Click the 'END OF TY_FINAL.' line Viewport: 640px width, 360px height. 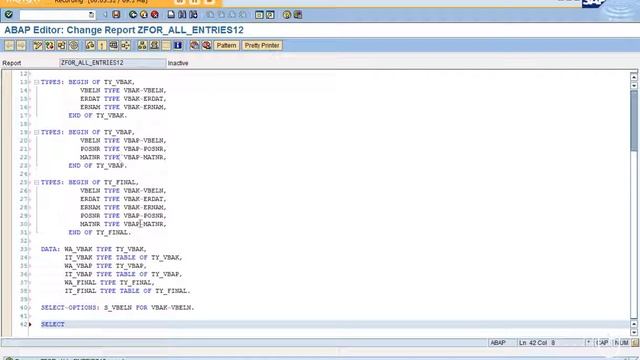100,233
